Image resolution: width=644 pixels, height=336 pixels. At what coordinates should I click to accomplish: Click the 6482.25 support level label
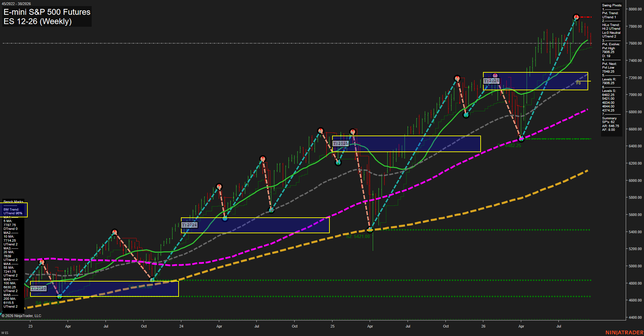[509, 145]
